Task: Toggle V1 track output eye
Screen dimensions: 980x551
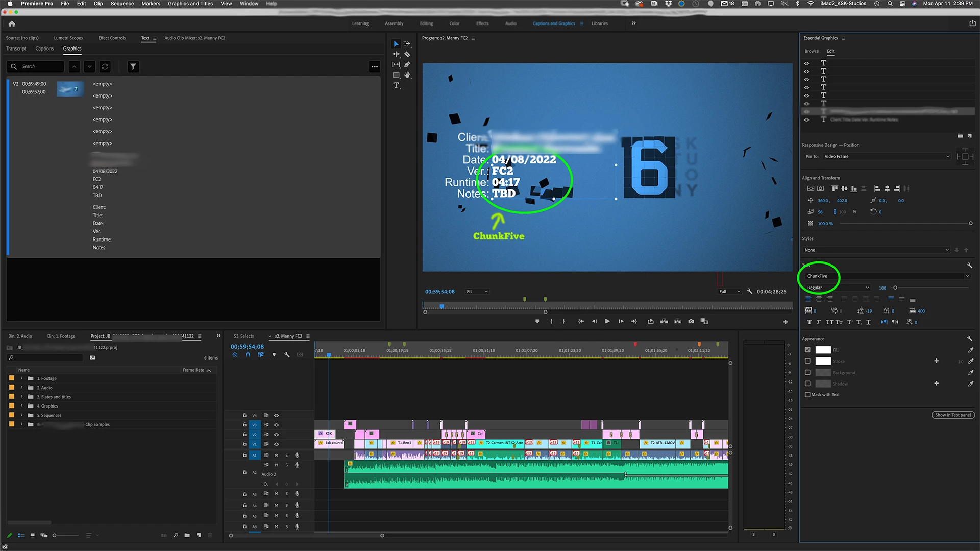Action: pos(276,444)
